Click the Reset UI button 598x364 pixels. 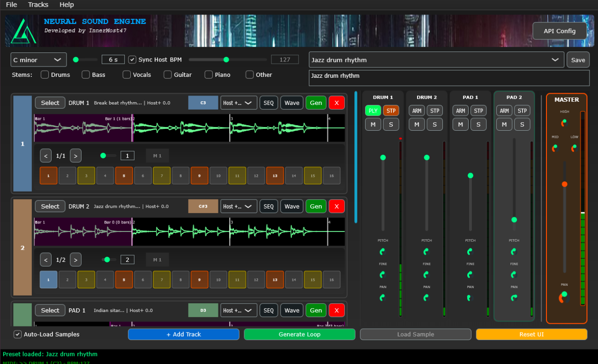point(531,334)
